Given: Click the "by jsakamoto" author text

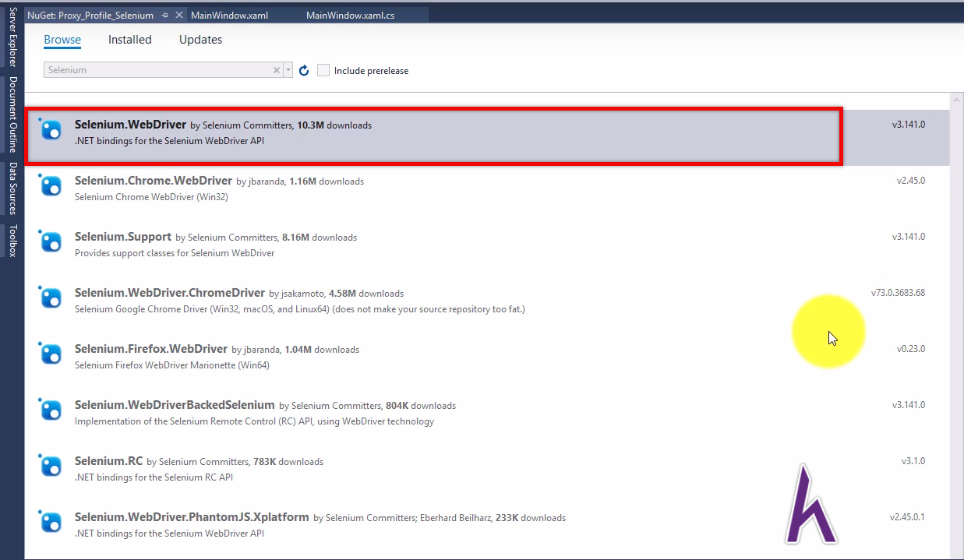Looking at the screenshot, I should click(297, 294).
